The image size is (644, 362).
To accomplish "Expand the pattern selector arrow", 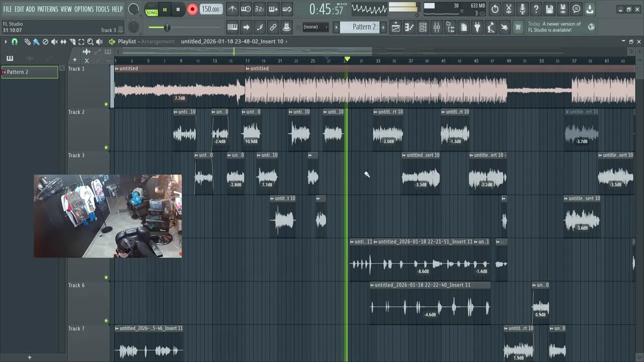I will coord(336,27).
